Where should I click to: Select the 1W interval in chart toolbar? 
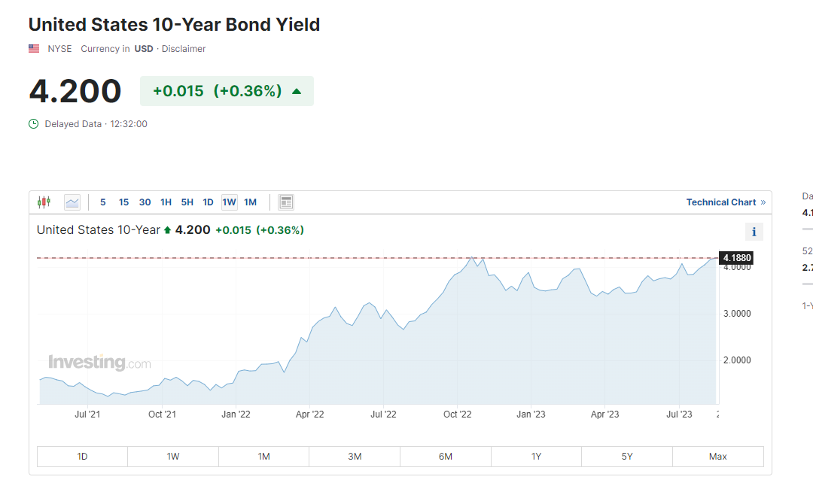(230, 202)
